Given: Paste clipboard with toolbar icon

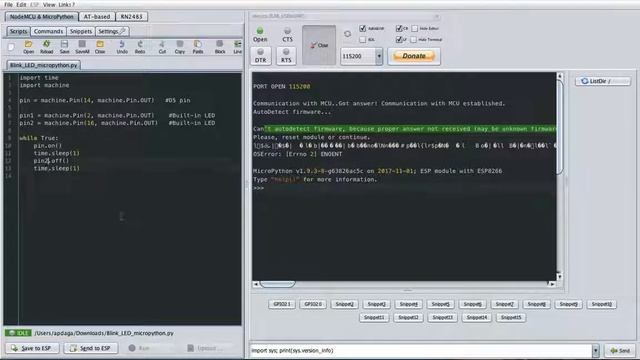Looking at the screenshot, I should 198,47.
